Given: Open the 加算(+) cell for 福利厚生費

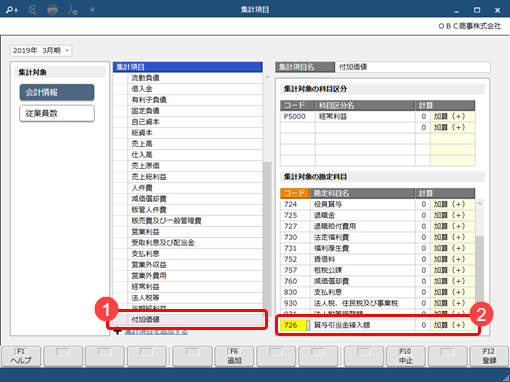Looking at the screenshot, I should coord(453,248).
